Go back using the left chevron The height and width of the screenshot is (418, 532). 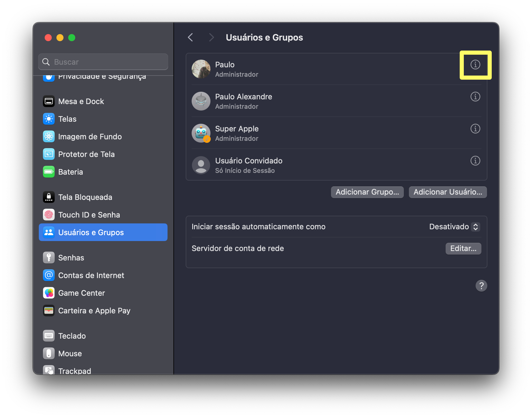[x=190, y=37]
